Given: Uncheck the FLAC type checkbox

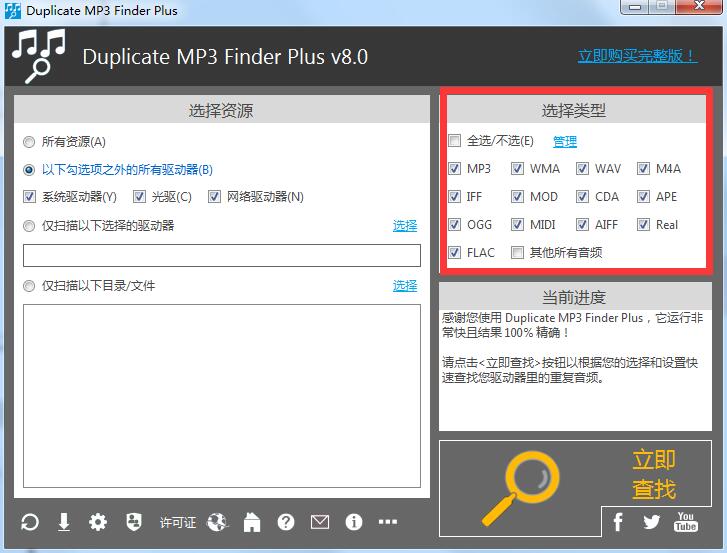Looking at the screenshot, I should (454, 252).
